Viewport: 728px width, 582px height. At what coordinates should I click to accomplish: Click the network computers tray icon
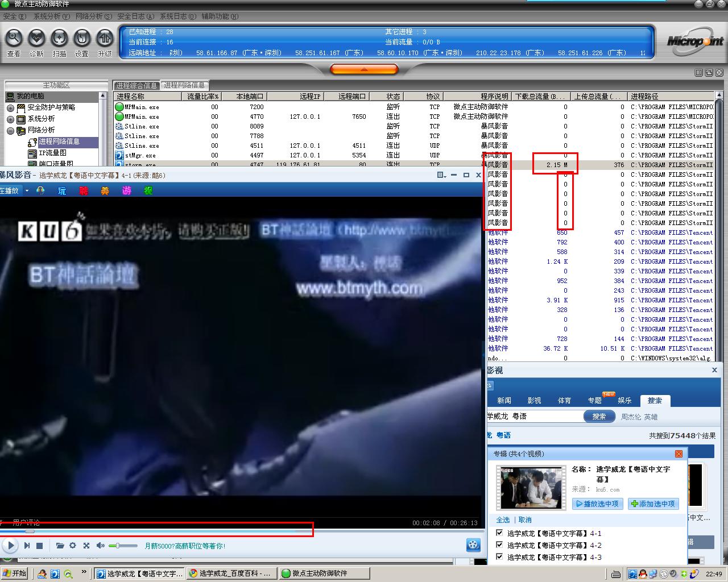653,574
